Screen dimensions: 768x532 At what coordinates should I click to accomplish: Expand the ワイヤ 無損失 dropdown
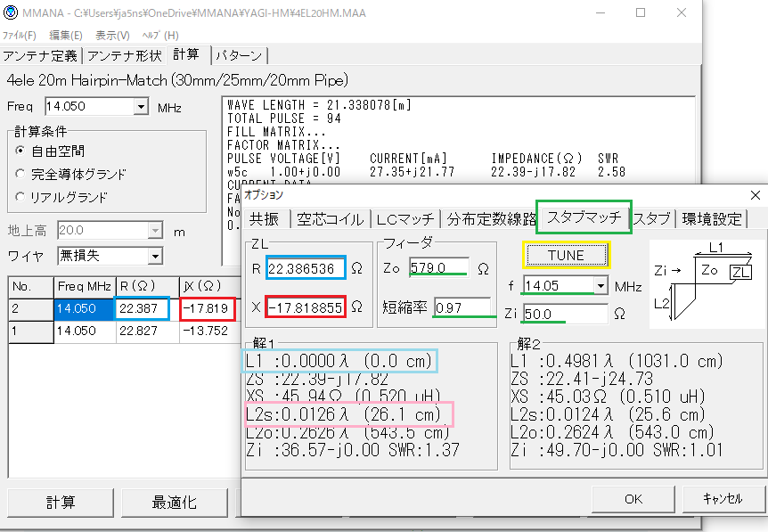click(x=155, y=257)
